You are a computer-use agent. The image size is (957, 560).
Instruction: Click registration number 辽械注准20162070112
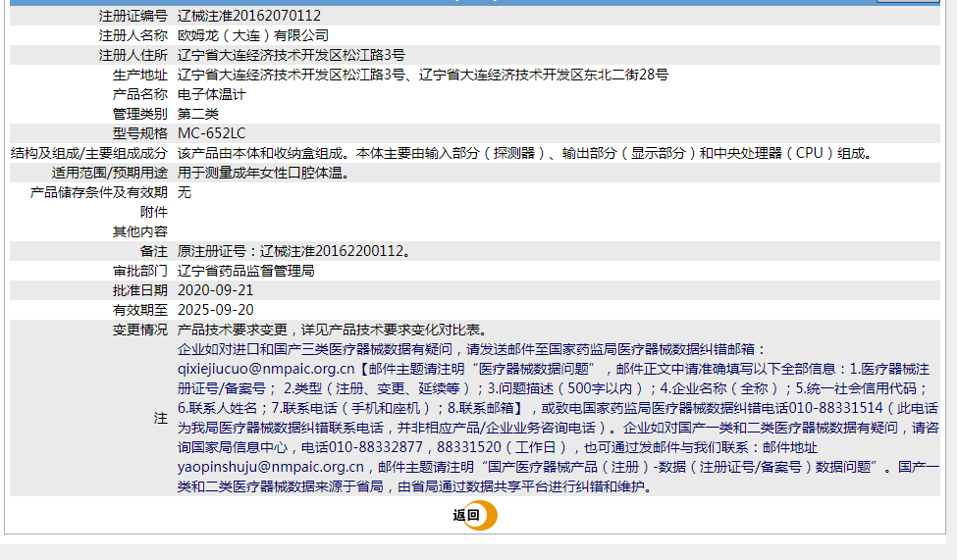coord(249,16)
